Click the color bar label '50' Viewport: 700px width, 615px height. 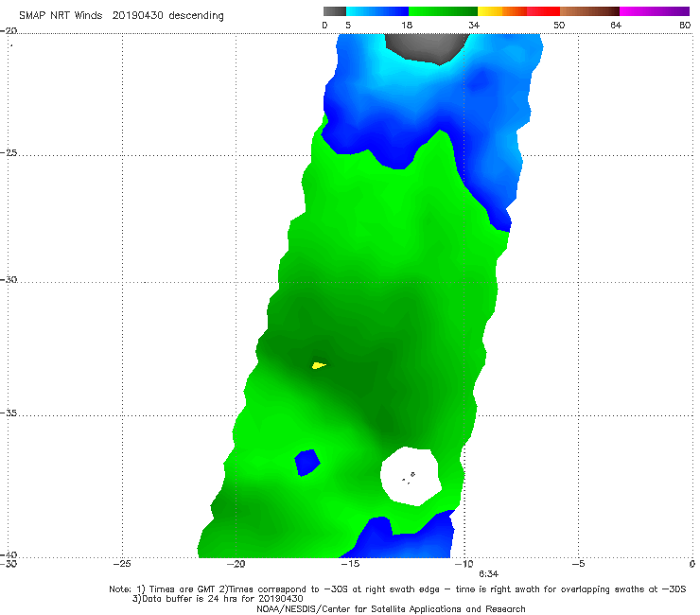tap(559, 25)
